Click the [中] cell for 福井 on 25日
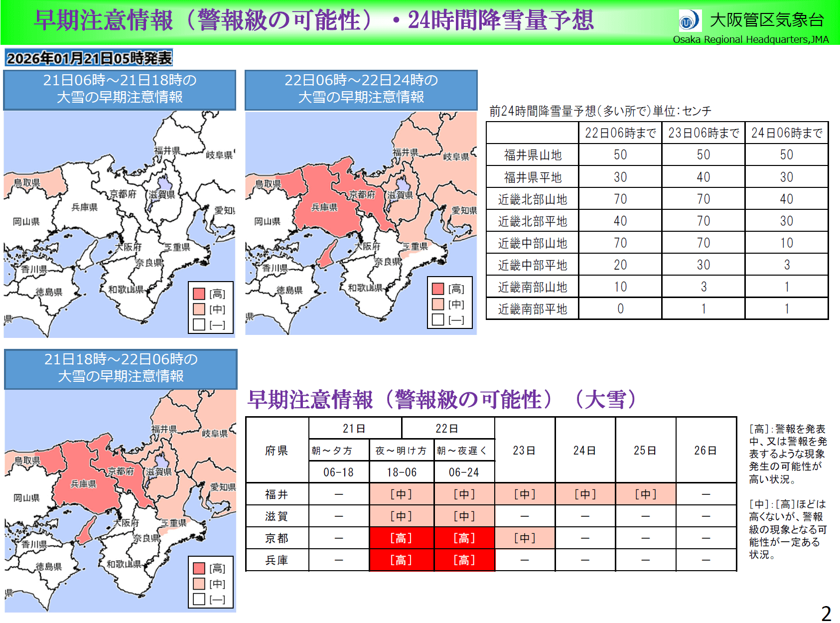Screen dimensions: 840x623 (645, 494)
